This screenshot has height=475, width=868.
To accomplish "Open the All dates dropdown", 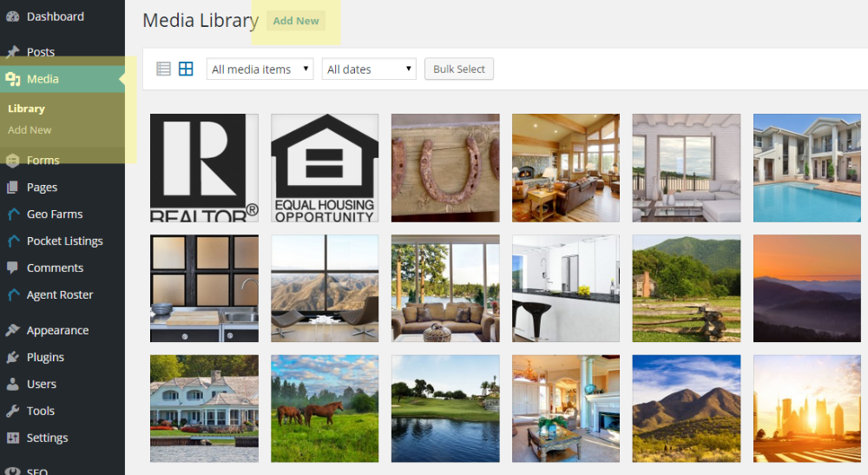I will click(369, 69).
